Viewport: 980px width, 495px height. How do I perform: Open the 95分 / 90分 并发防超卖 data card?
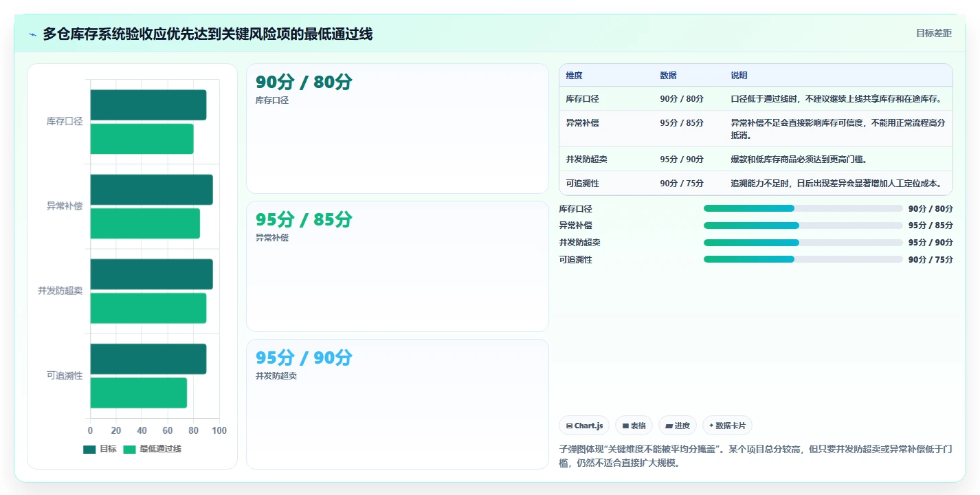pos(397,404)
